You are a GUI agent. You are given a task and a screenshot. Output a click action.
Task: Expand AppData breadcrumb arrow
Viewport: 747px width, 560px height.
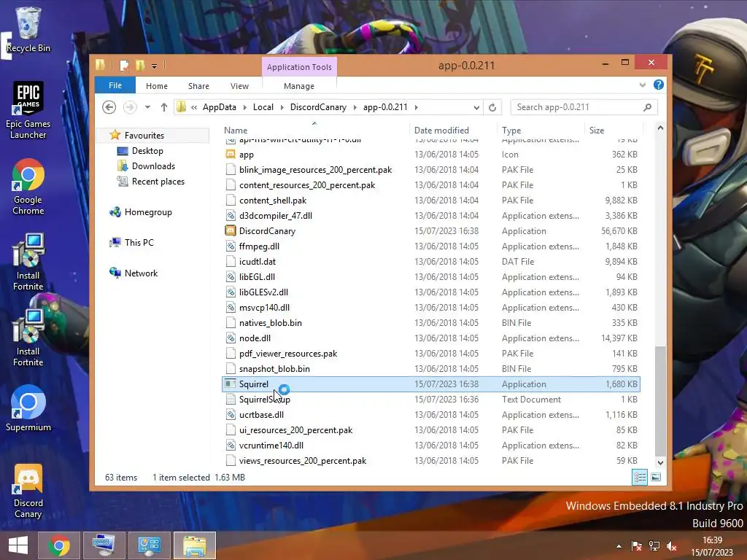(x=244, y=108)
